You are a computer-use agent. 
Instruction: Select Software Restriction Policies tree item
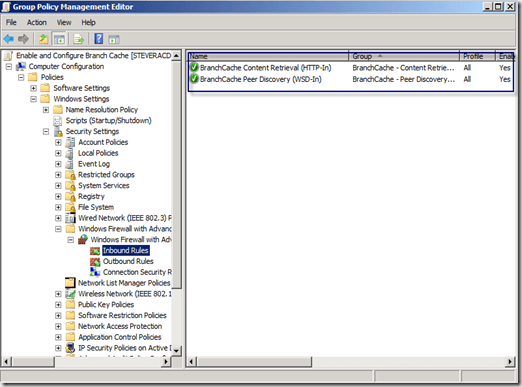[122, 315]
